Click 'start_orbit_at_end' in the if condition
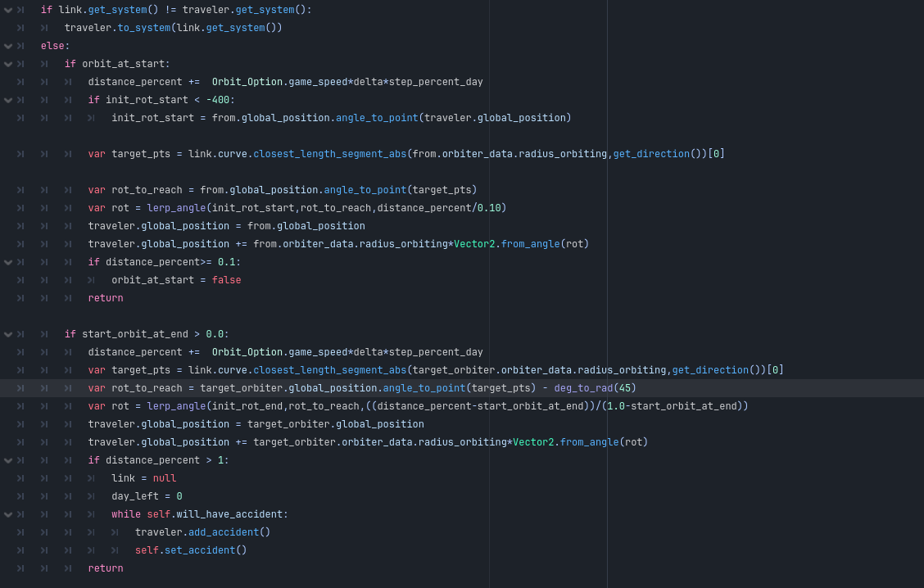Screen dimensions: 924x588 (135, 334)
